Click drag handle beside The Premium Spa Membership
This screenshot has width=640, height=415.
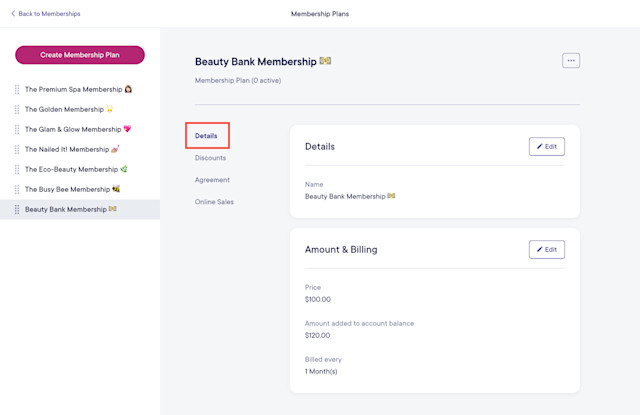coord(17,89)
